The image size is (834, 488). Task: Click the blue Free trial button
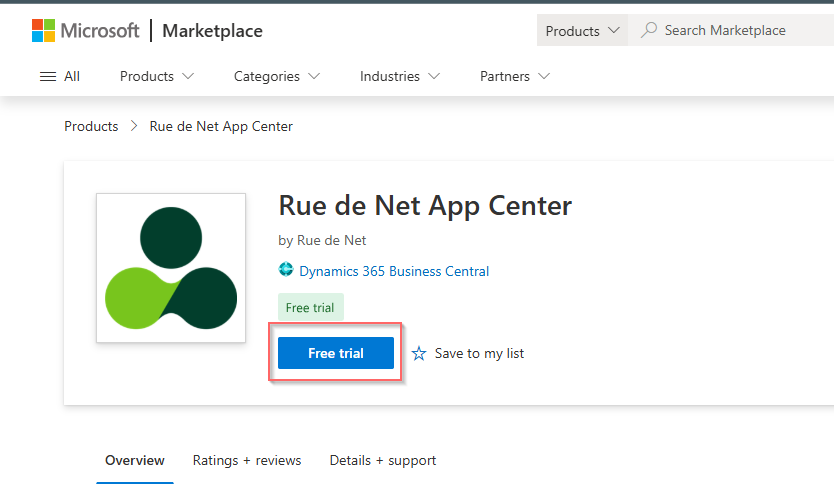point(336,353)
